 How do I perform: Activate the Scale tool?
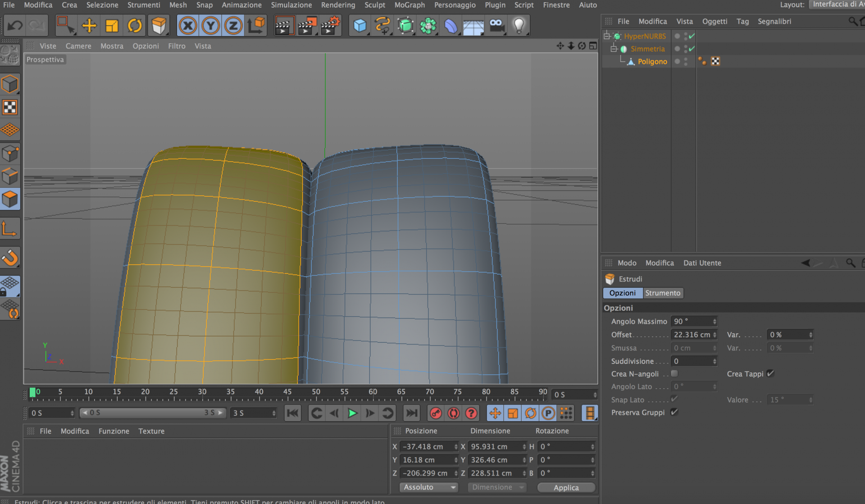point(112,26)
